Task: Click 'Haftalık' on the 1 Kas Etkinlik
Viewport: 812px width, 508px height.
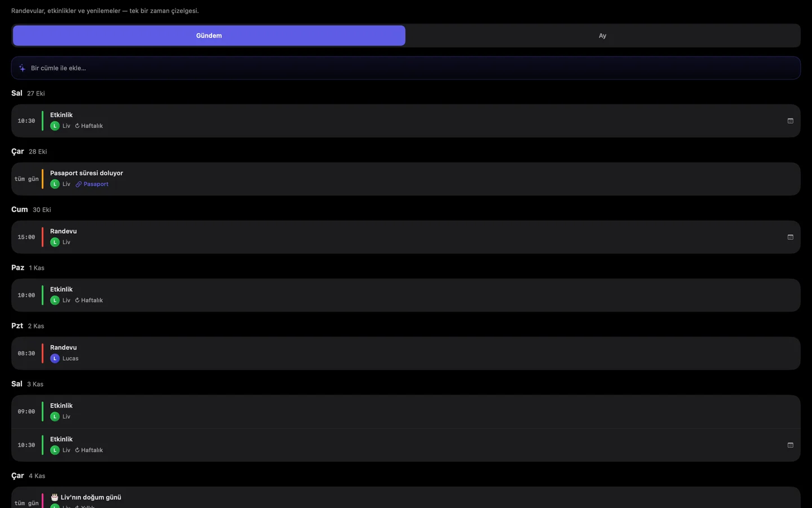Action: pos(92,300)
